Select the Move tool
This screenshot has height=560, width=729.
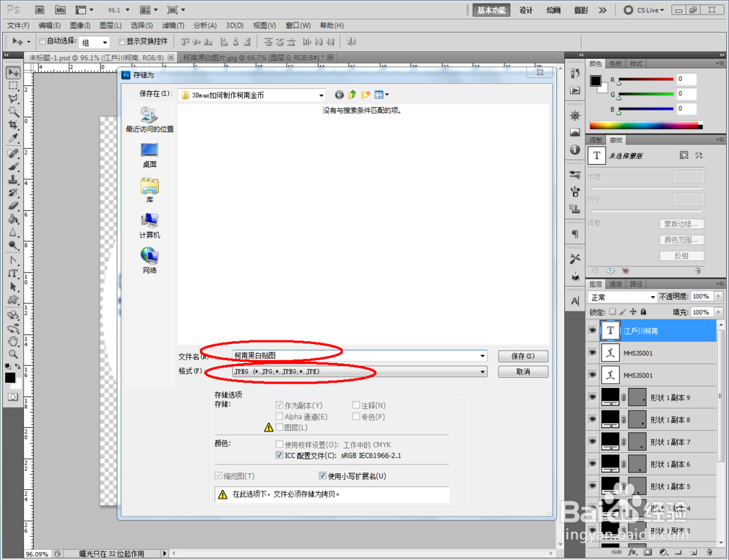[x=12, y=74]
